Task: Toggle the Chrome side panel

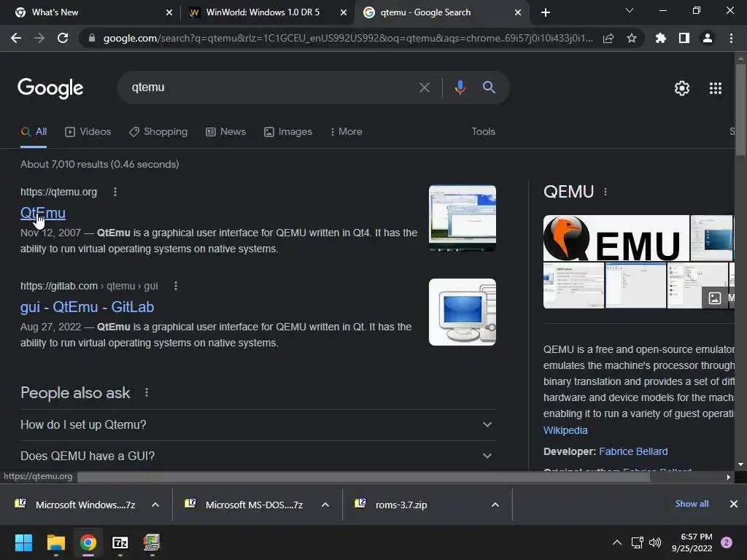Action: [x=684, y=38]
